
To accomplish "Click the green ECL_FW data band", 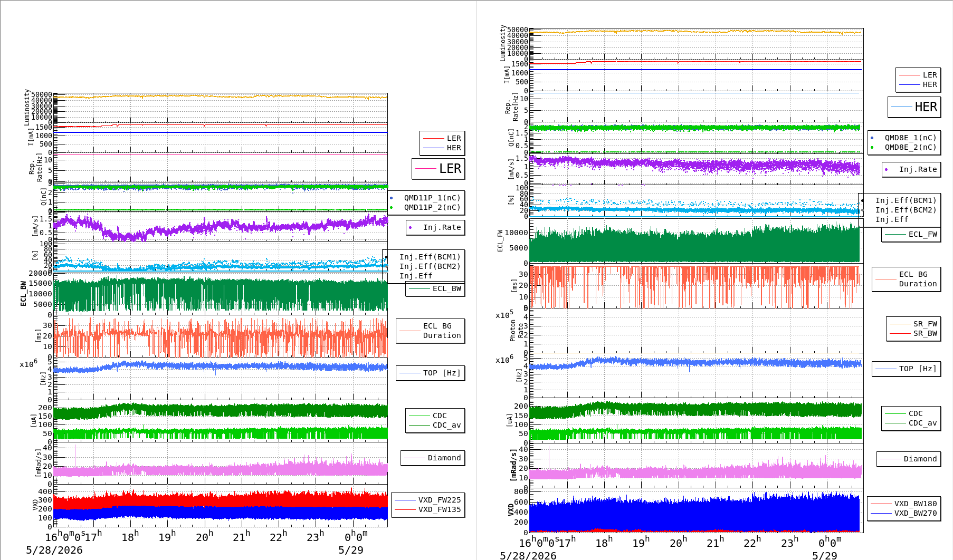I will [x=694, y=247].
